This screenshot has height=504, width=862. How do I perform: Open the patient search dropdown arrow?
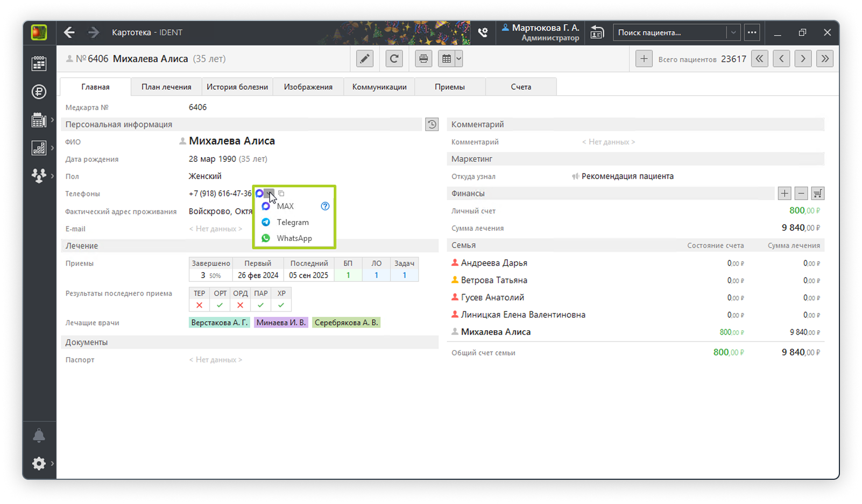coord(733,32)
